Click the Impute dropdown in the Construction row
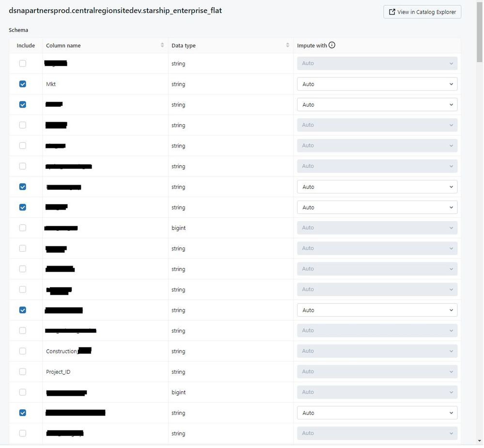 (x=377, y=351)
